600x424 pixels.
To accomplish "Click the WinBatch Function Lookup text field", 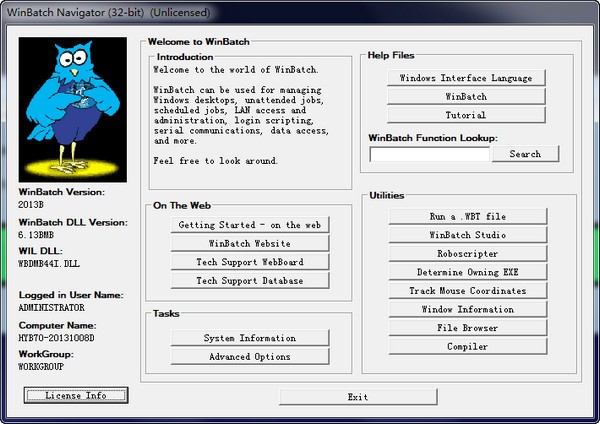I will (x=429, y=154).
